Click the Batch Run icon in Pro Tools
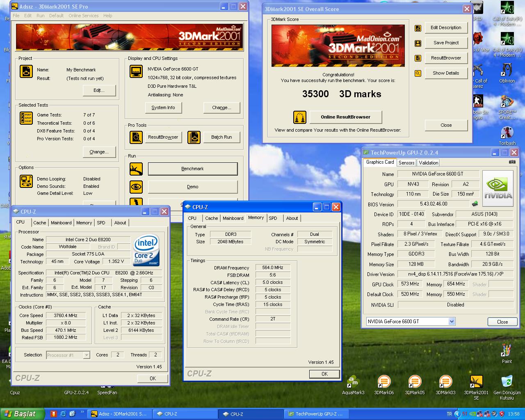The width and height of the screenshot is (525, 420). pos(194,137)
